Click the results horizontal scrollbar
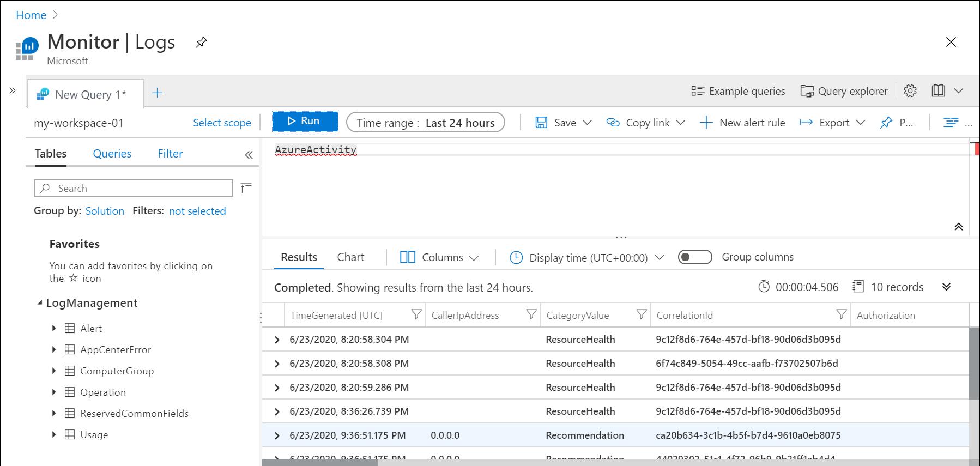This screenshot has height=466, width=980. point(320,462)
